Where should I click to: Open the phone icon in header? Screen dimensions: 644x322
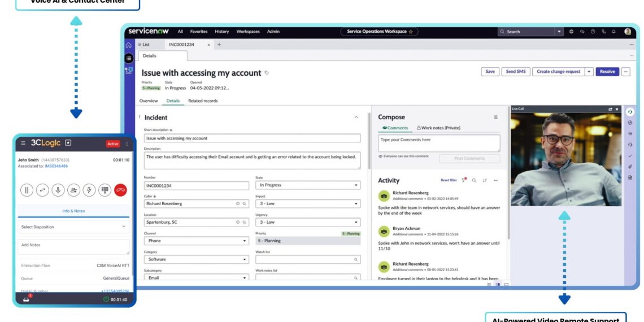pyautogui.click(x=603, y=32)
